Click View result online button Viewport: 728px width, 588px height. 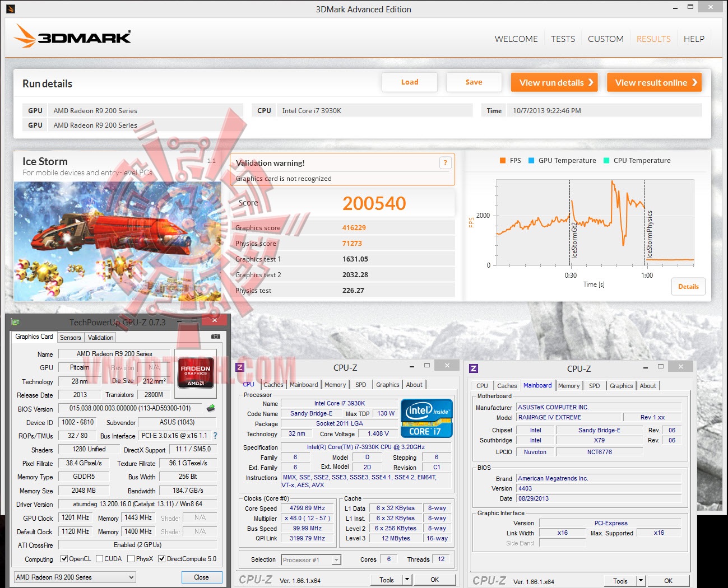coord(655,82)
